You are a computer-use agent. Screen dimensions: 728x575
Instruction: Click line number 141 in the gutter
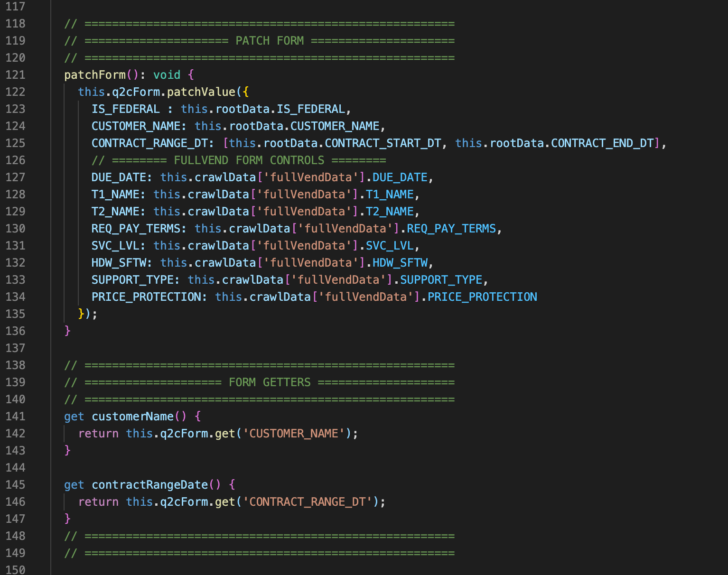tap(15, 417)
